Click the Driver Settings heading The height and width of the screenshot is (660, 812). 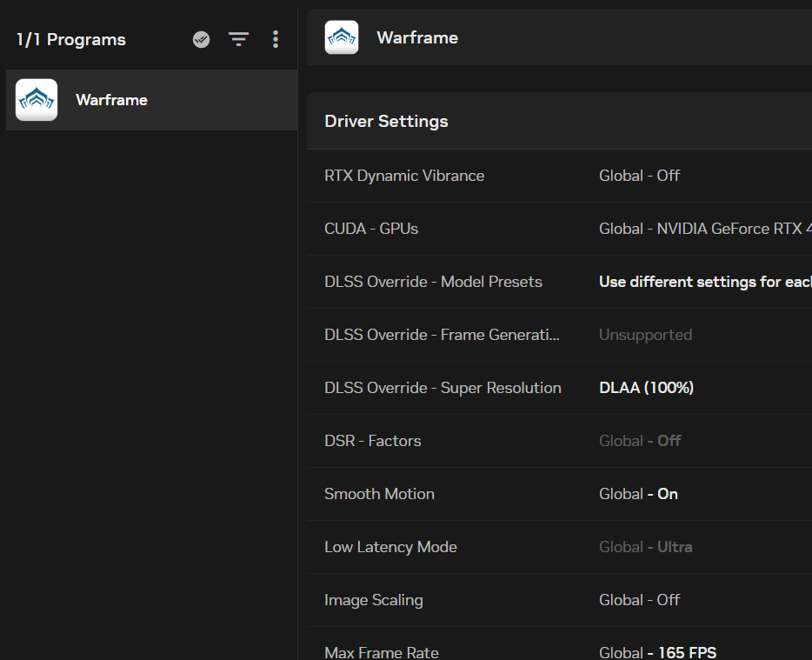click(386, 121)
